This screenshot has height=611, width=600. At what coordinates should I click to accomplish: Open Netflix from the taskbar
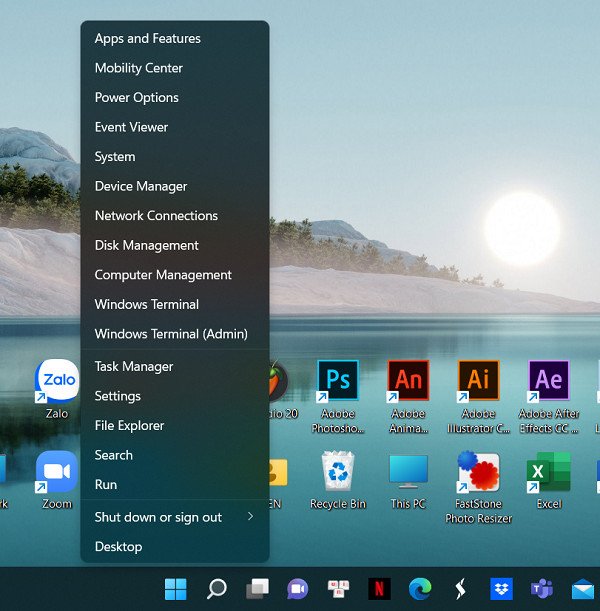point(379,589)
